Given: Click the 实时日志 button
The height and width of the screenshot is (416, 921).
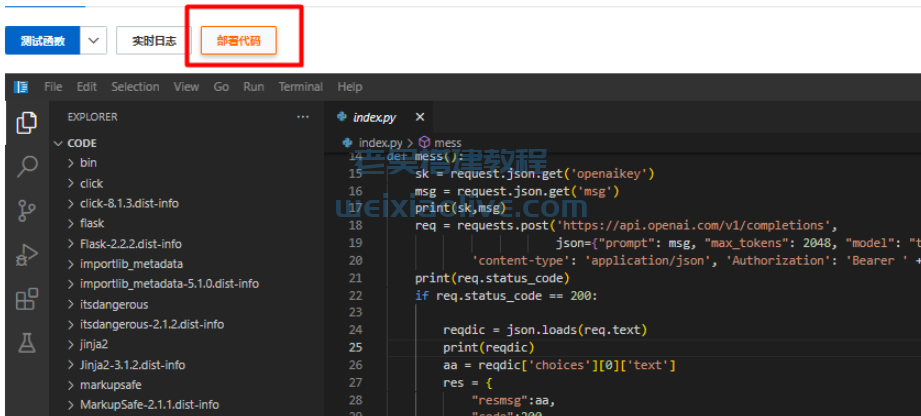Looking at the screenshot, I should coord(154,41).
